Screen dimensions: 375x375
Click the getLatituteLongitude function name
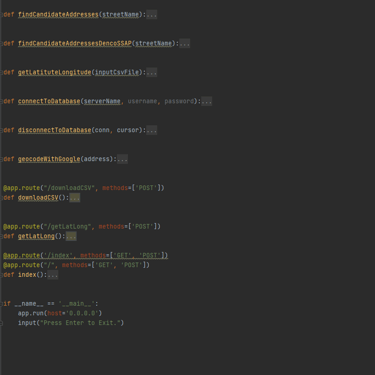[54, 72]
